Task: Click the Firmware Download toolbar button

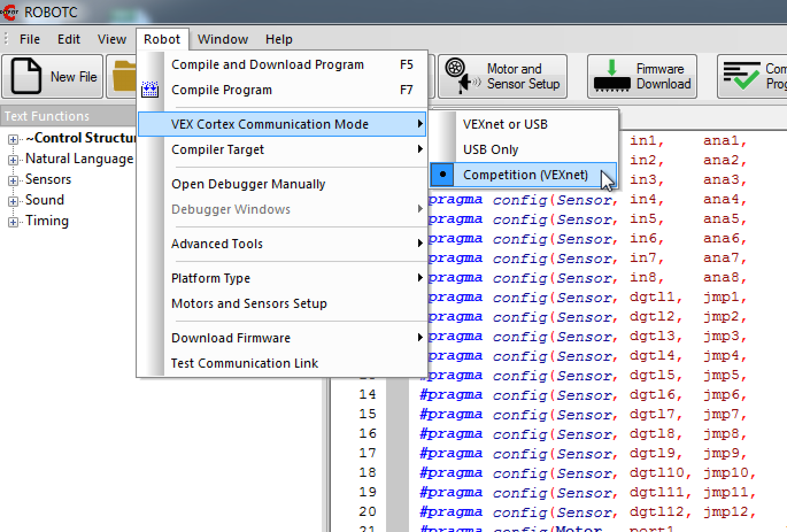Action: tap(642, 76)
